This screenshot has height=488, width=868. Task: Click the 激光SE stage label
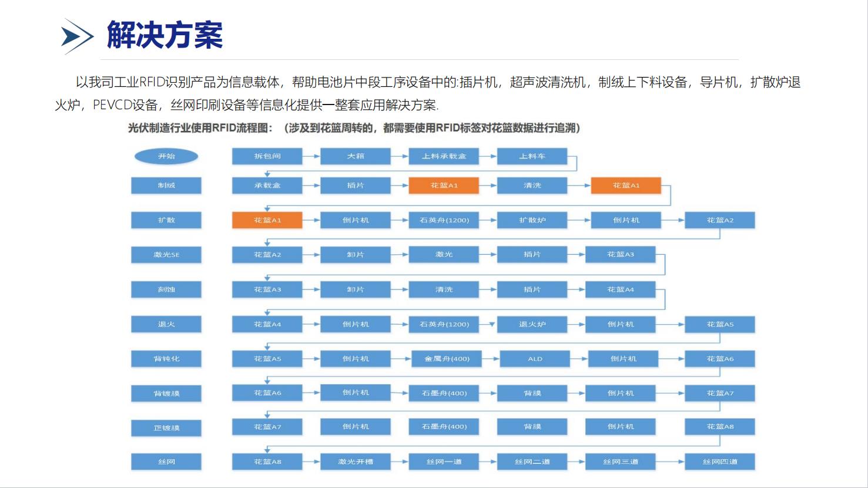(166, 255)
